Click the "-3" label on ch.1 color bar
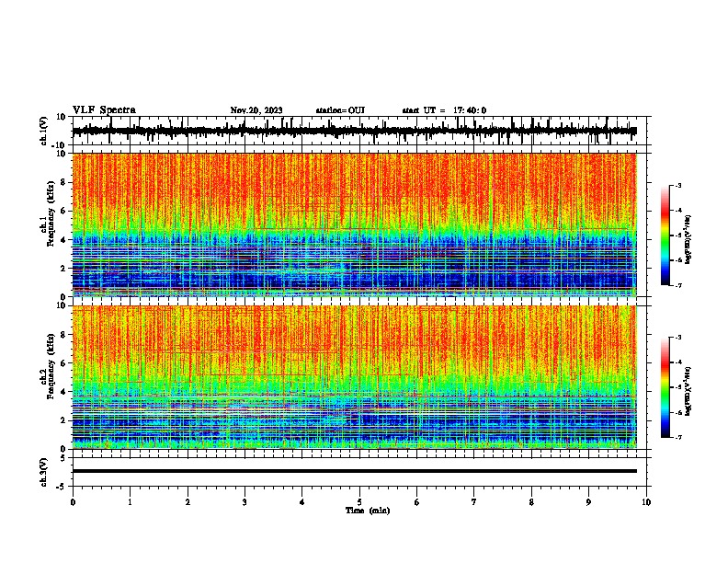The width and height of the screenshot is (728, 563). point(677,185)
